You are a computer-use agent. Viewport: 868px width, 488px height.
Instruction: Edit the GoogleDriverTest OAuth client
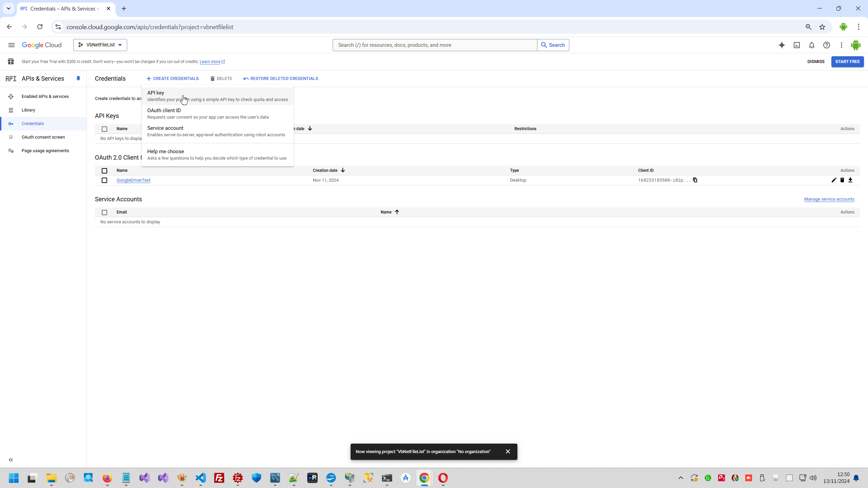(834, 180)
